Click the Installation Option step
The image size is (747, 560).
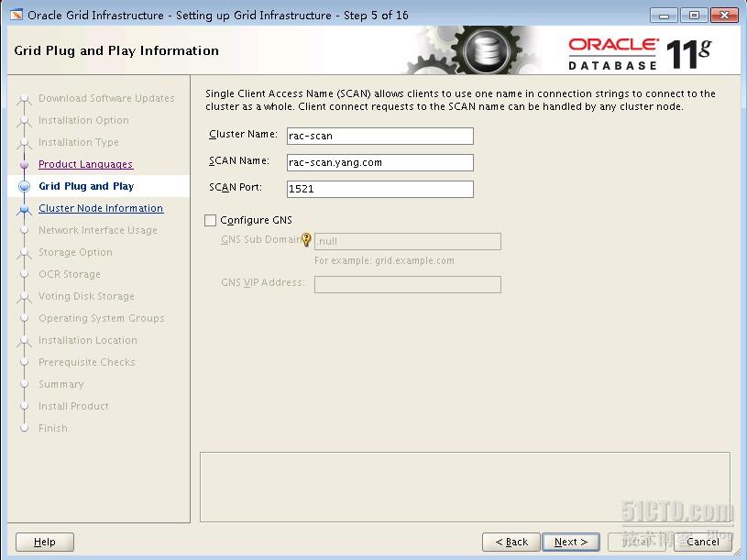point(83,120)
